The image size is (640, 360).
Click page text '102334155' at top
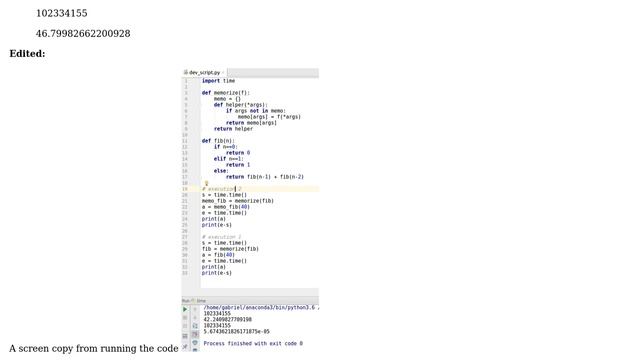point(62,13)
